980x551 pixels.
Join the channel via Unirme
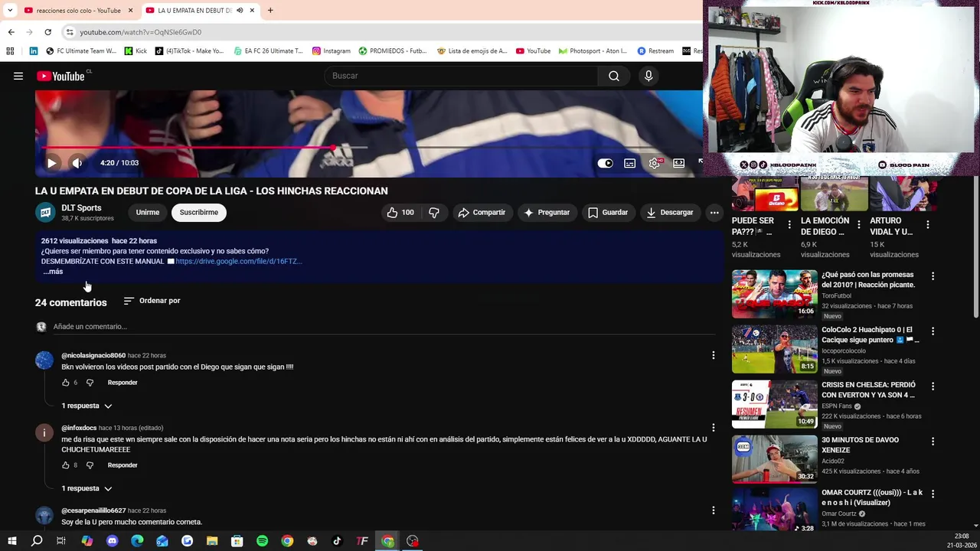[x=148, y=213]
